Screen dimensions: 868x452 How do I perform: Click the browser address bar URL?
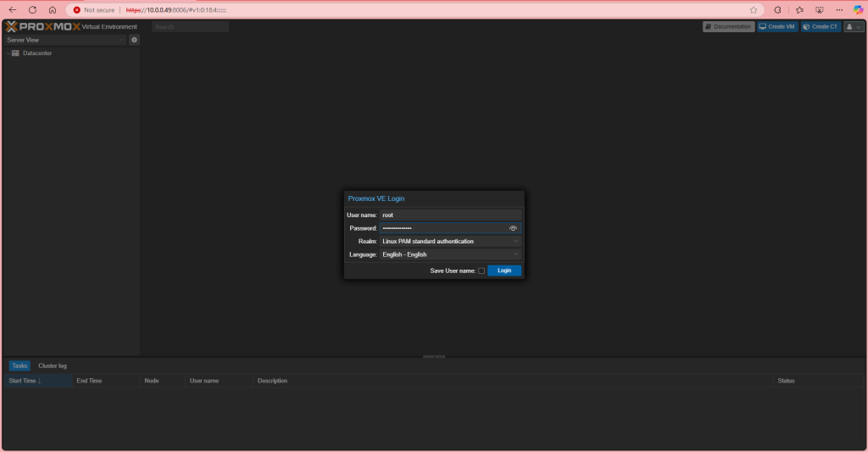pyautogui.click(x=176, y=10)
